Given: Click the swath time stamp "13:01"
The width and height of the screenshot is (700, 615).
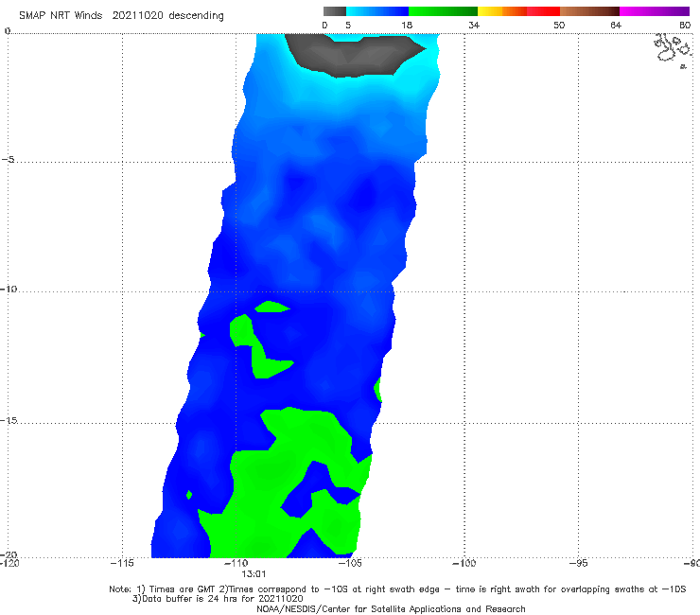Looking at the screenshot, I should coord(254,574).
